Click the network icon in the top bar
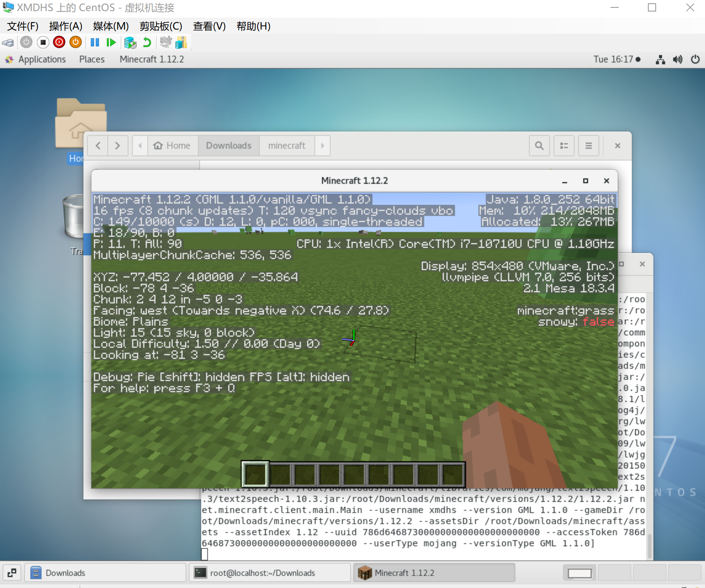Image resolution: width=705 pixels, height=588 pixels. (x=660, y=60)
